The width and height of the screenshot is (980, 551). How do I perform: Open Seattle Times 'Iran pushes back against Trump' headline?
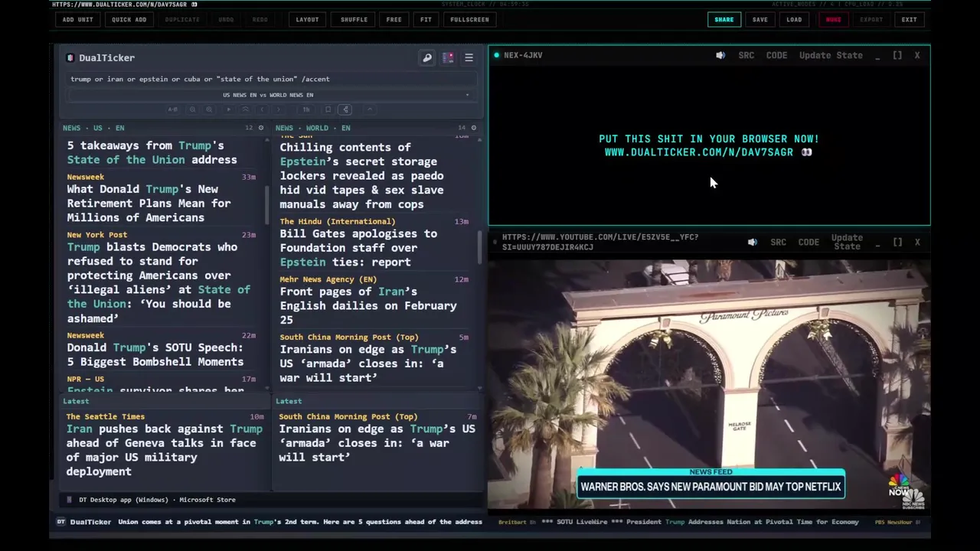click(x=164, y=450)
